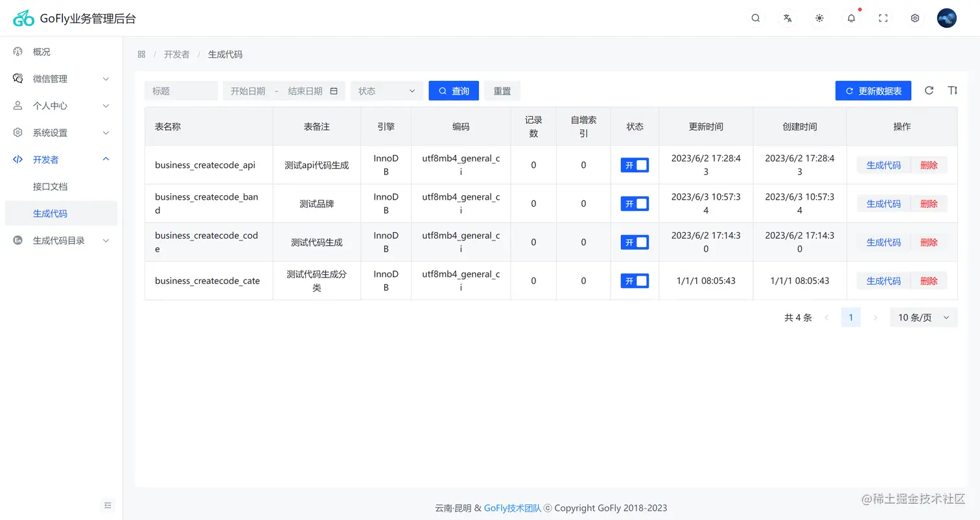Open the header search icon
This screenshot has width=980, height=520.
click(756, 18)
